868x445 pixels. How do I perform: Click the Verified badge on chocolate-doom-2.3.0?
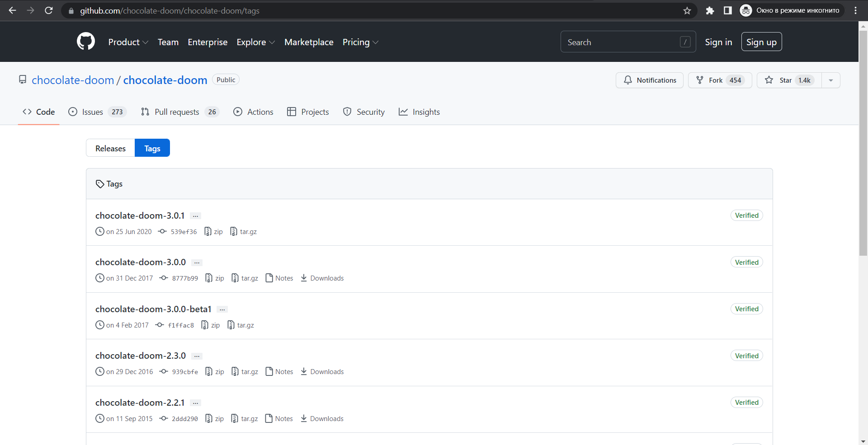click(x=746, y=356)
